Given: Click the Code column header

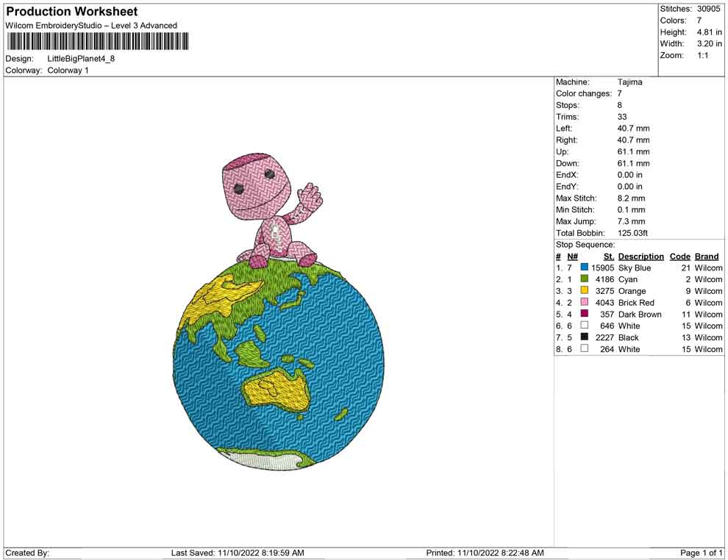Looking at the screenshot, I should 679,256.
